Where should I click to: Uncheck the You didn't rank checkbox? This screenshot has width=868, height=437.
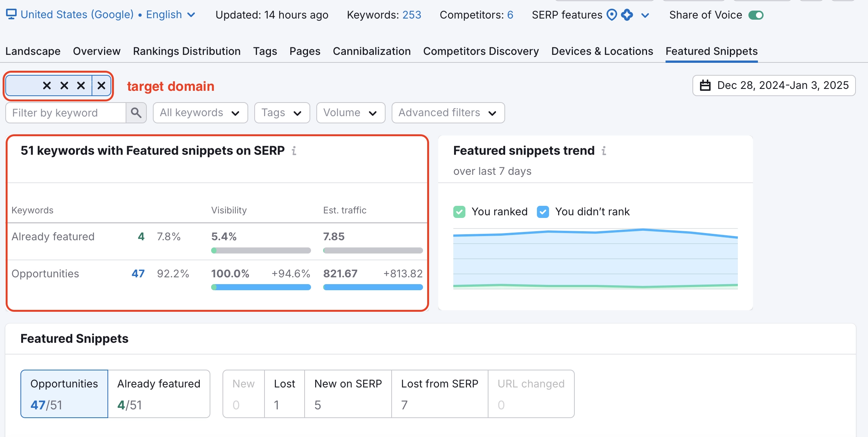coord(543,212)
